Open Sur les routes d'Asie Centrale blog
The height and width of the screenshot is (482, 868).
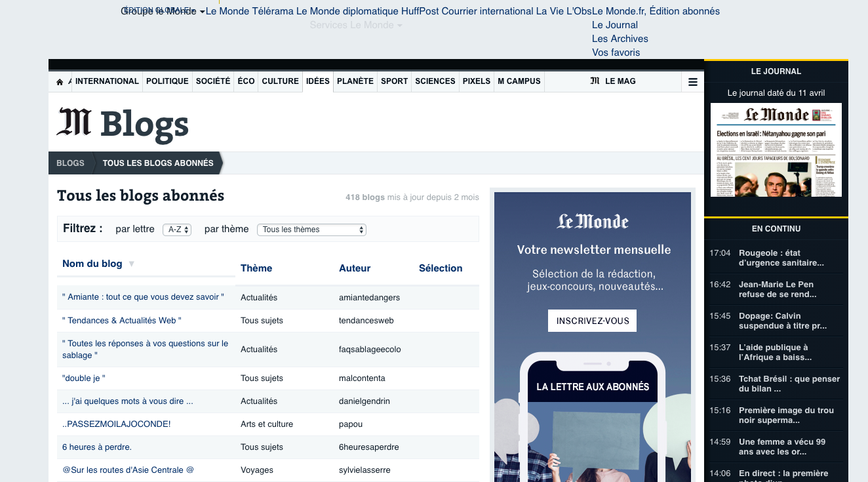tap(128, 470)
